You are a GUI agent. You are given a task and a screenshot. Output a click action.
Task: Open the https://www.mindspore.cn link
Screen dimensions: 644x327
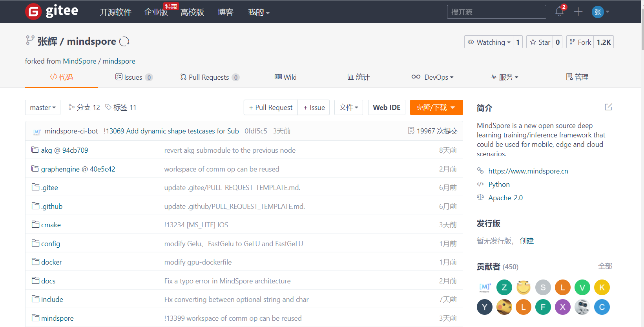point(528,171)
